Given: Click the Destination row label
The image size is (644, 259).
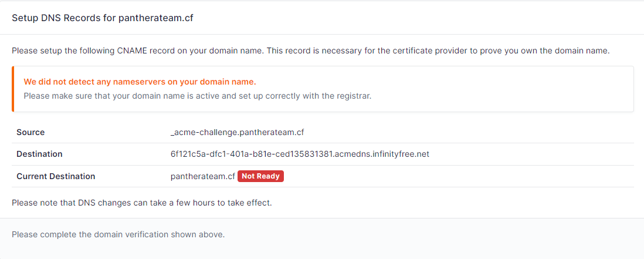Looking at the screenshot, I should (x=39, y=154).
